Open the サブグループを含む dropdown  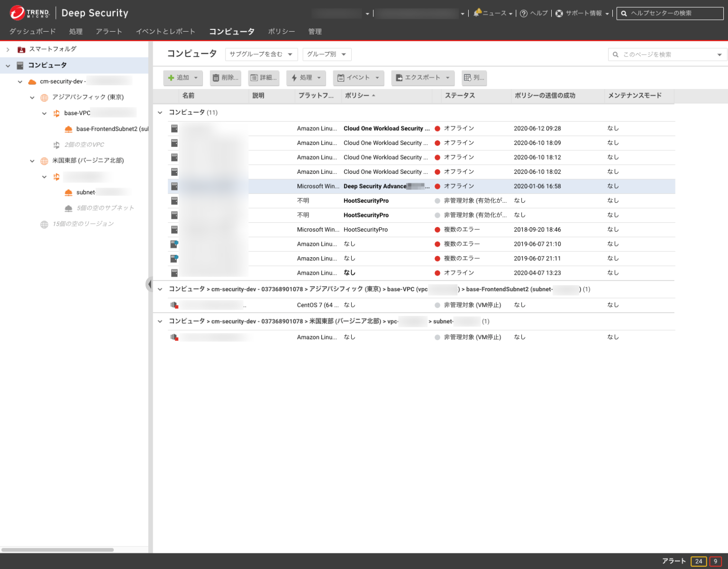click(x=261, y=54)
